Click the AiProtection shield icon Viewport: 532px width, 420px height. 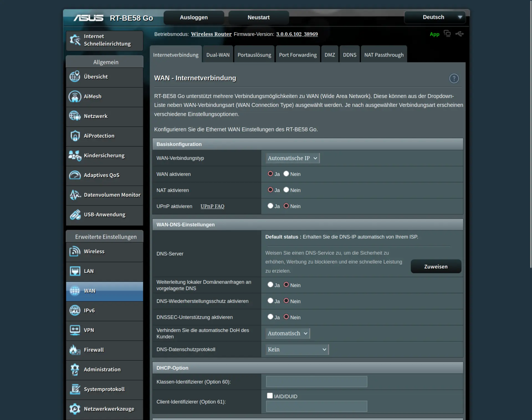pyautogui.click(x=75, y=136)
